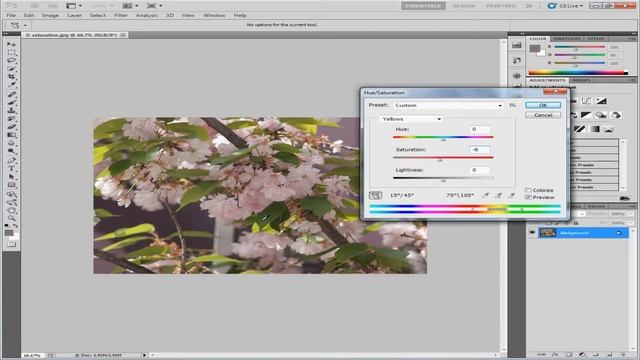Click the foreground color swatch in Color panel

pos(535,48)
